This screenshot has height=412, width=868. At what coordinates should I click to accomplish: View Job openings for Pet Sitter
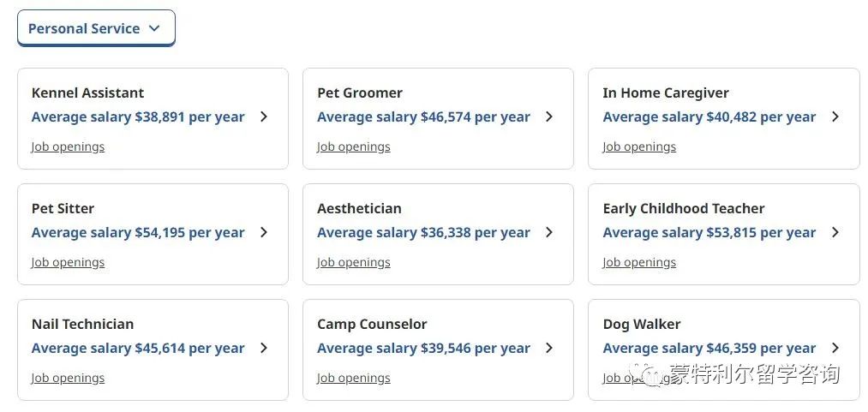click(x=68, y=263)
